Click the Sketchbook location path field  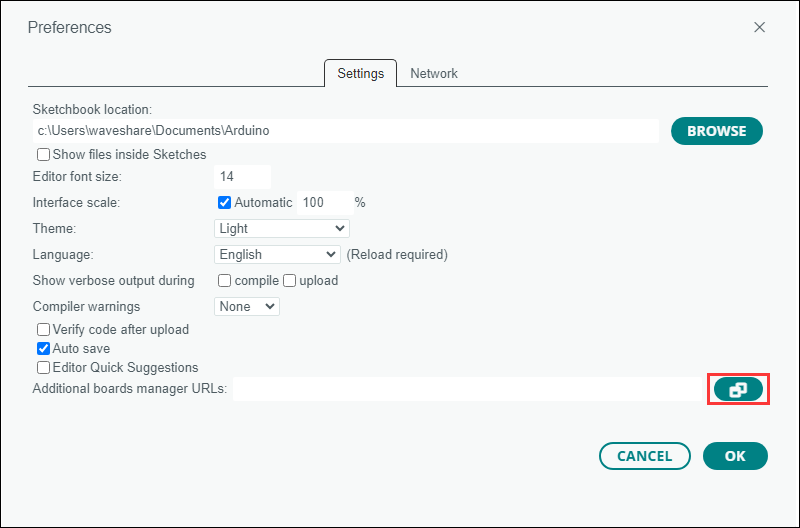click(x=345, y=131)
